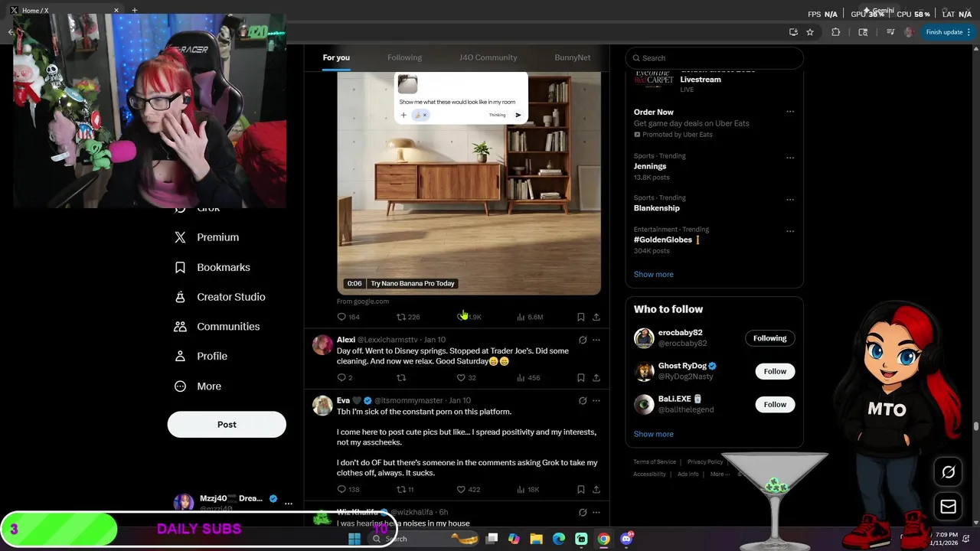Screen dimensions: 980x551
Task: Click inside the X Search field
Action: point(714,58)
